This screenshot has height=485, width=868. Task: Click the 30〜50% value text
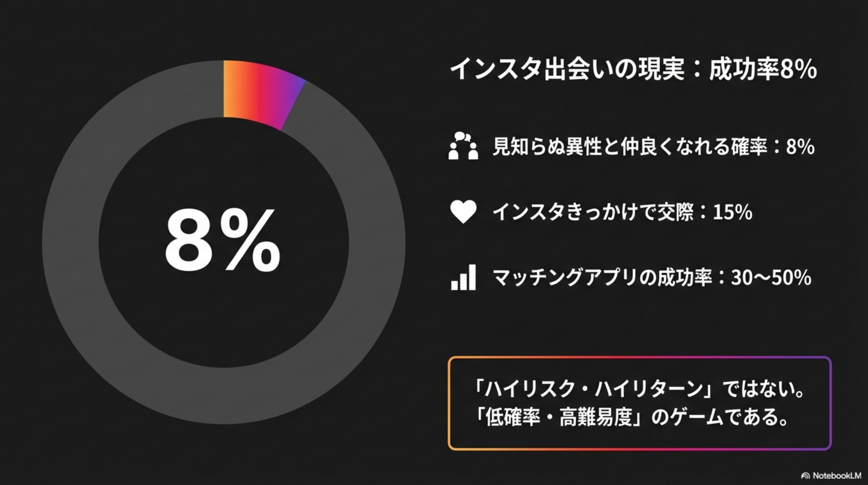tap(771, 277)
